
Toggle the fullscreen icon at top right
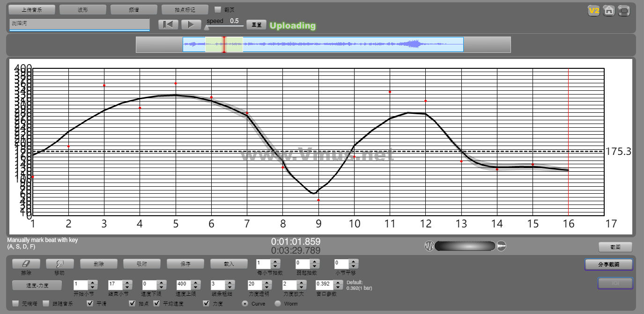pyautogui.click(x=624, y=10)
